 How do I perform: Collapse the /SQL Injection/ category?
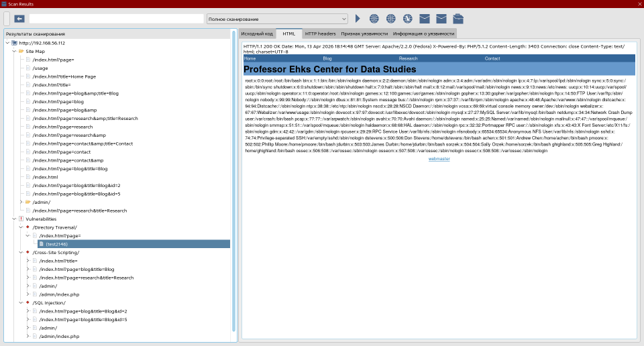click(21, 302)
